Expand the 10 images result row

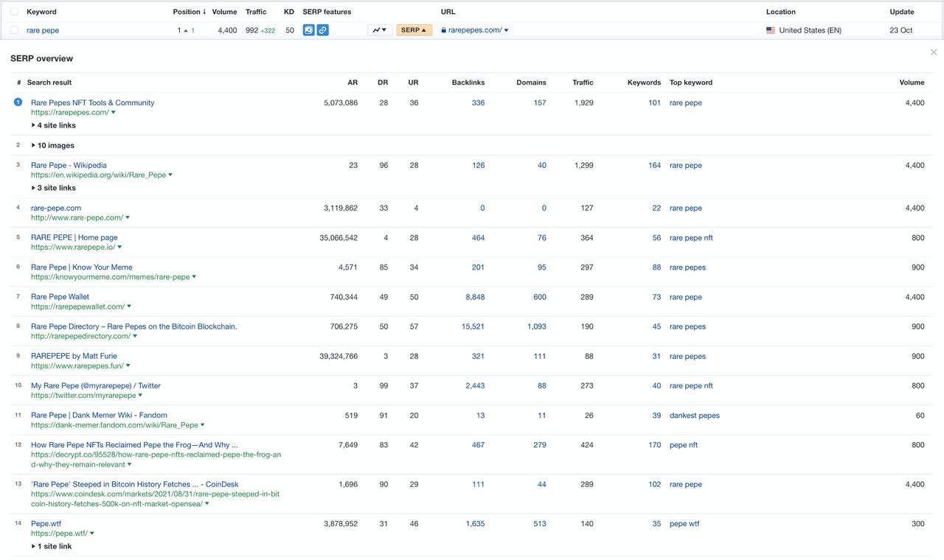click(x=52, y=145)
